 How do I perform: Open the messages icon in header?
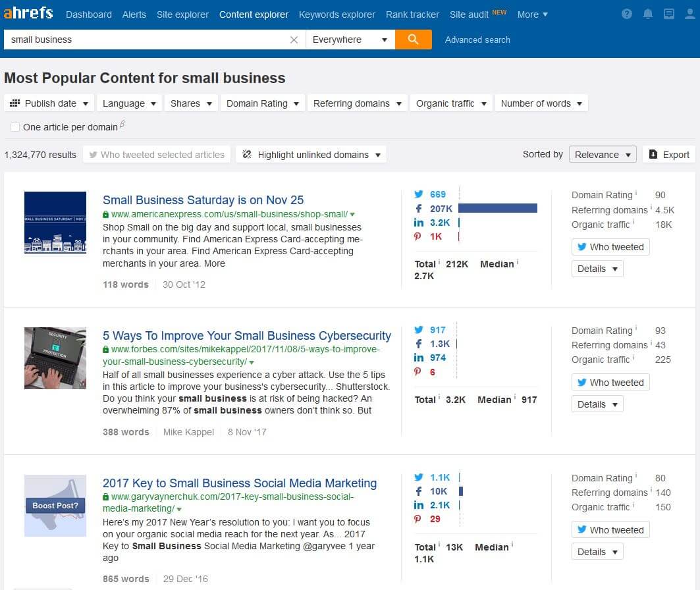[669, 14]
